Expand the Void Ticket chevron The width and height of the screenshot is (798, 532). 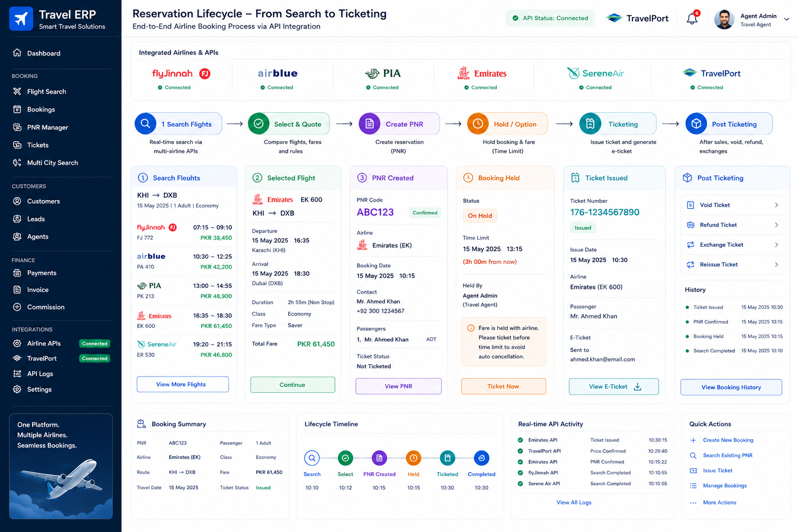coord(777,205)
